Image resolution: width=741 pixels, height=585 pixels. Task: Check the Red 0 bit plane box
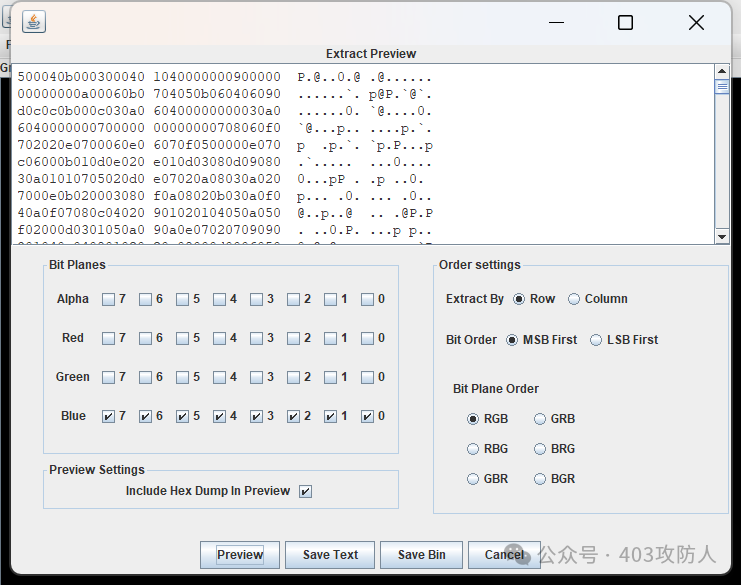[x=367, y=338]
